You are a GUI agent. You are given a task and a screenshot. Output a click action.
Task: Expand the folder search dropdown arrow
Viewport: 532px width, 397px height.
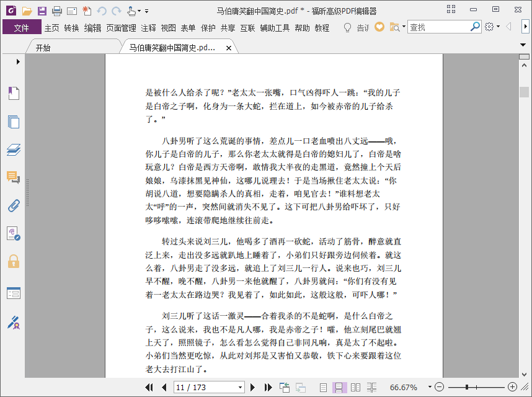[404, 27]
